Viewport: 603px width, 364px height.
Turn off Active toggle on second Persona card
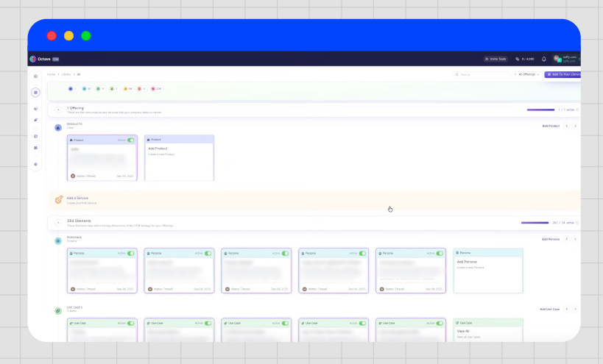click(x=208, y=254)
